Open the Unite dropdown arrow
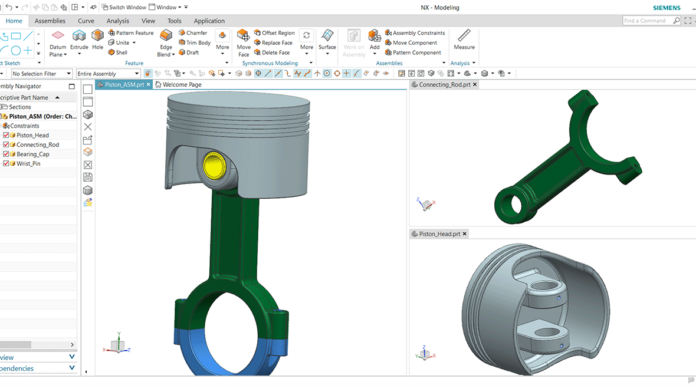 pos(134,43)
